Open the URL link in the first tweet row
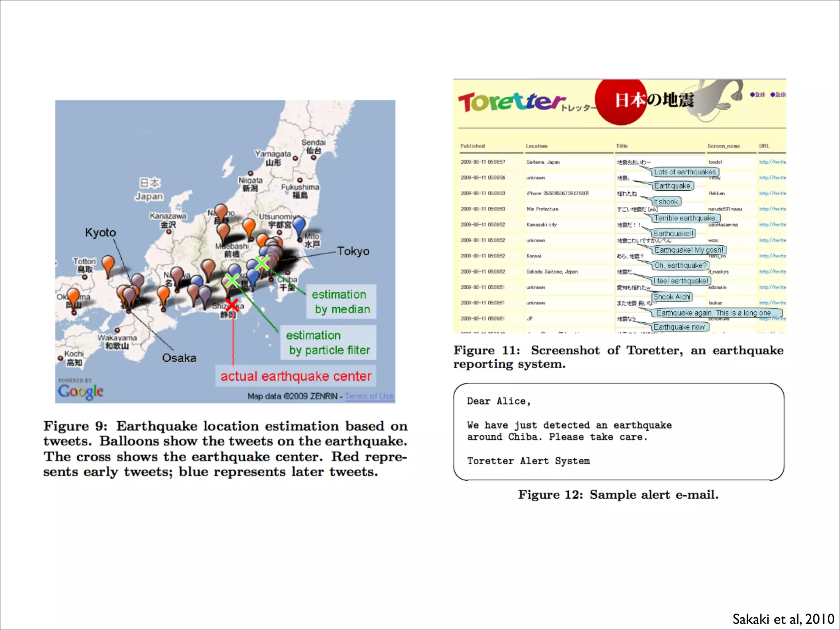Image resolution: width=840 pixels, height=630 pixels. click(772, 162)
